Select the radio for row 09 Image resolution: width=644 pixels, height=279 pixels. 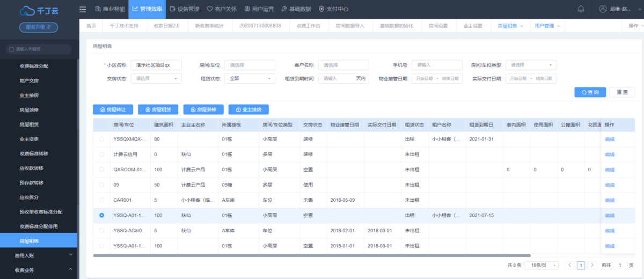[x=102, y=185]
